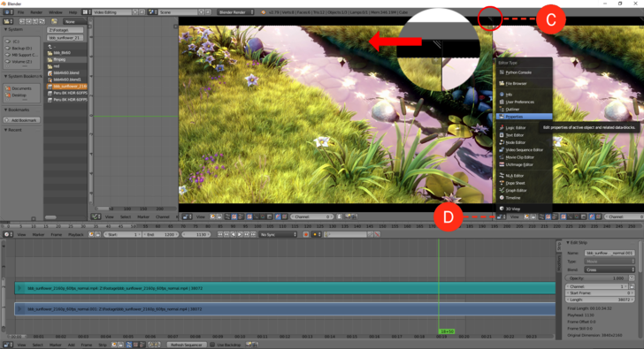Click the current frame 1130 field

(195, 234)
